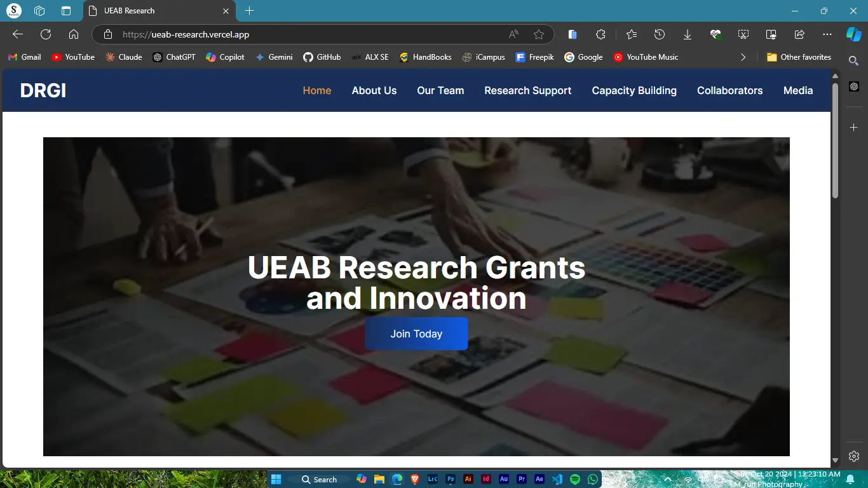868x488 pixels.
Task: Open the Favorites list icon
Action: [x=631, y=34]
